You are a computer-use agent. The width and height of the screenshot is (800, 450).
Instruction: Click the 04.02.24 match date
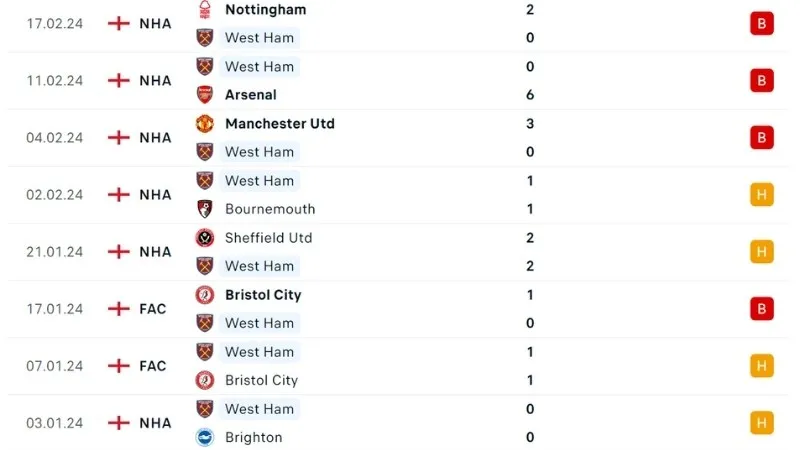pos(54,138)
